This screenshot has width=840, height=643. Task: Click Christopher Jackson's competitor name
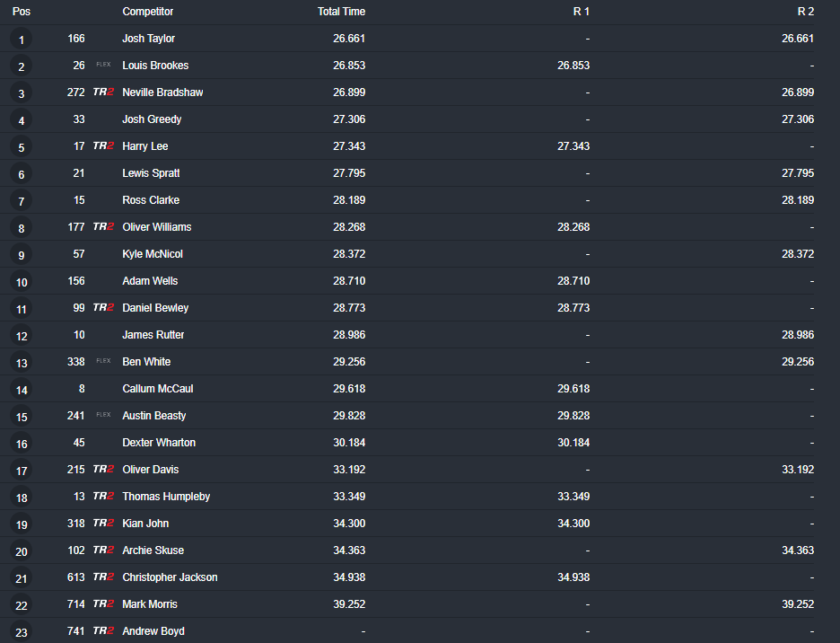170,577
